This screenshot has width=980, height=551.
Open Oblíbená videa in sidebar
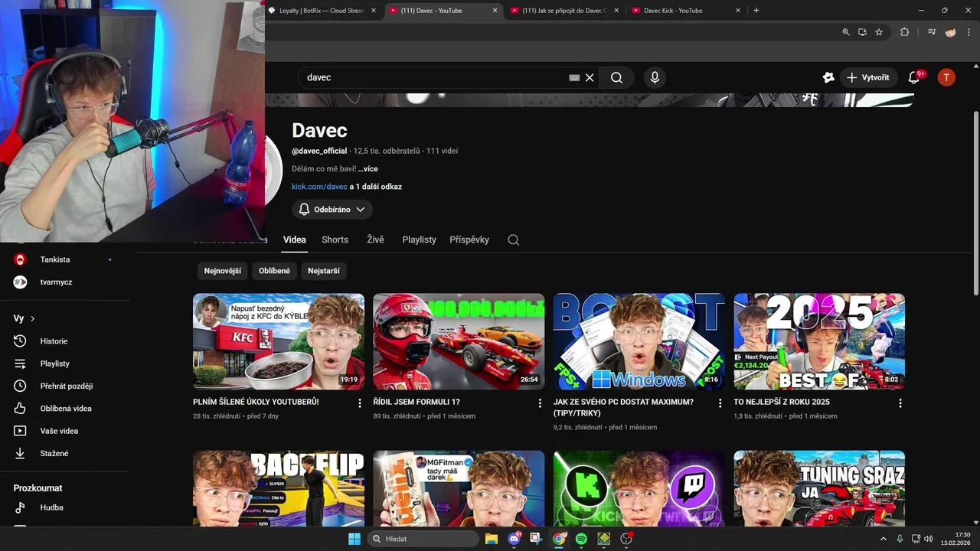click(x=64, y=409)
